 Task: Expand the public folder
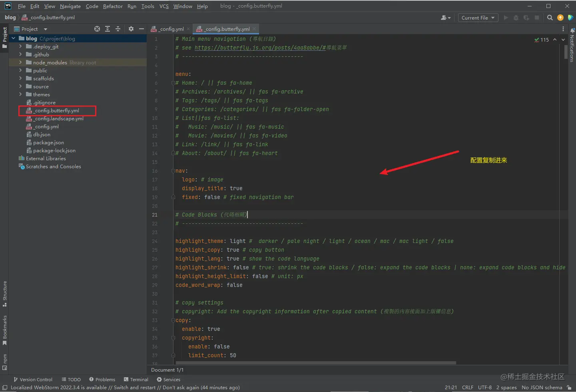[x=20, y=70]
